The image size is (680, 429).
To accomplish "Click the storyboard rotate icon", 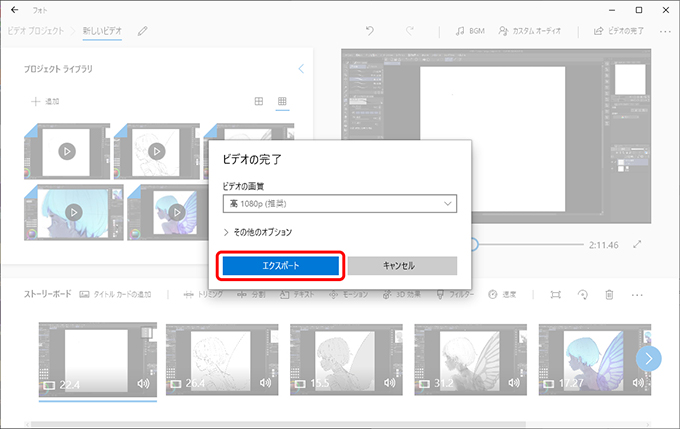I will (582, 295).
